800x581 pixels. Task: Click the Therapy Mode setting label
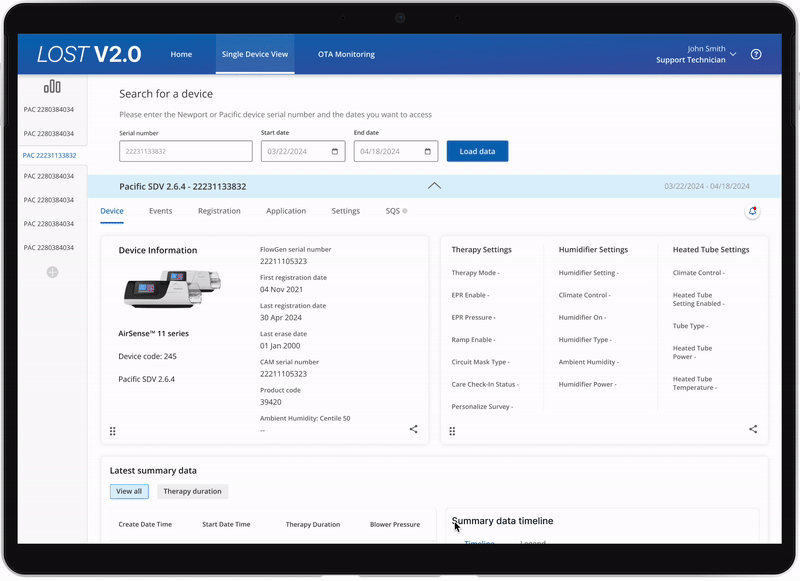pyautogui.click(x=475, y=273)
